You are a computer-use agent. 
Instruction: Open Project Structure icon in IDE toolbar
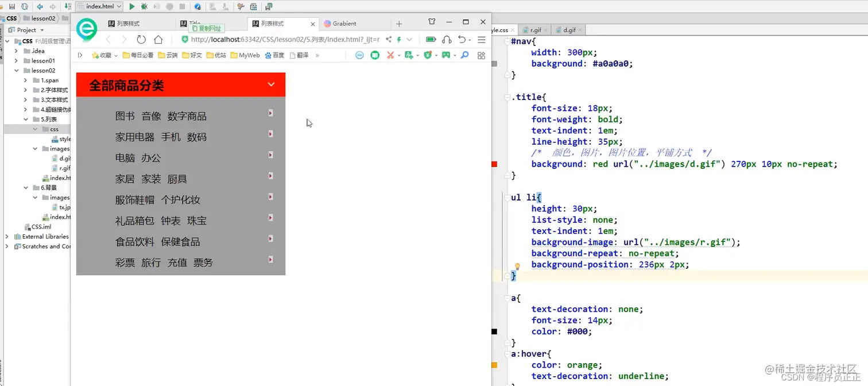(x=253, y=6)
